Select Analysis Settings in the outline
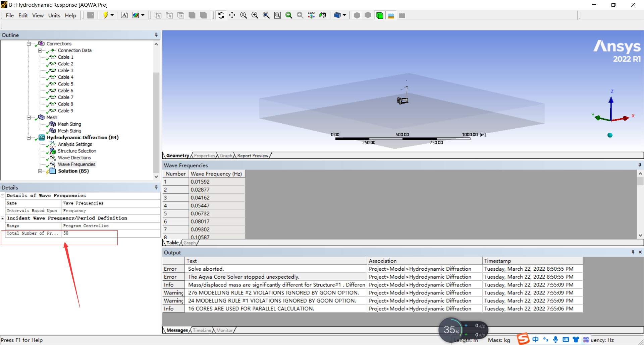 pos(75,144)
